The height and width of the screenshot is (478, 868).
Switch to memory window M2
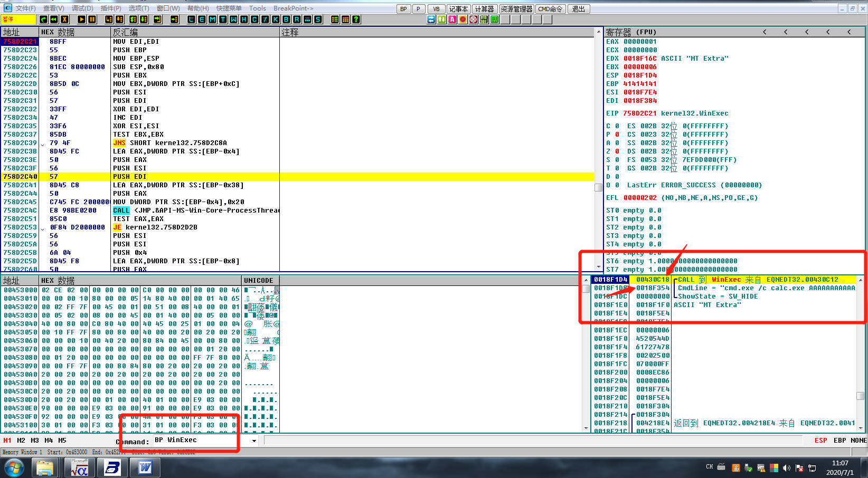click(21, 440)
